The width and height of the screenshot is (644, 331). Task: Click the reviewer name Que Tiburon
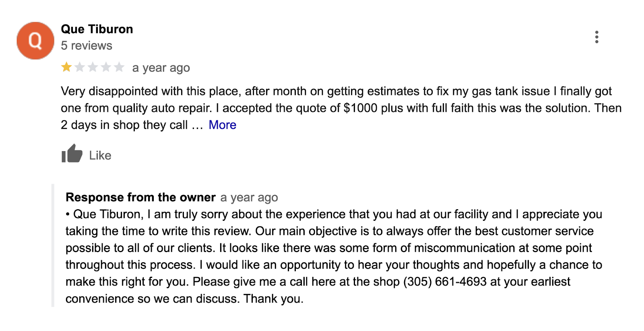(x=96, y=29)
